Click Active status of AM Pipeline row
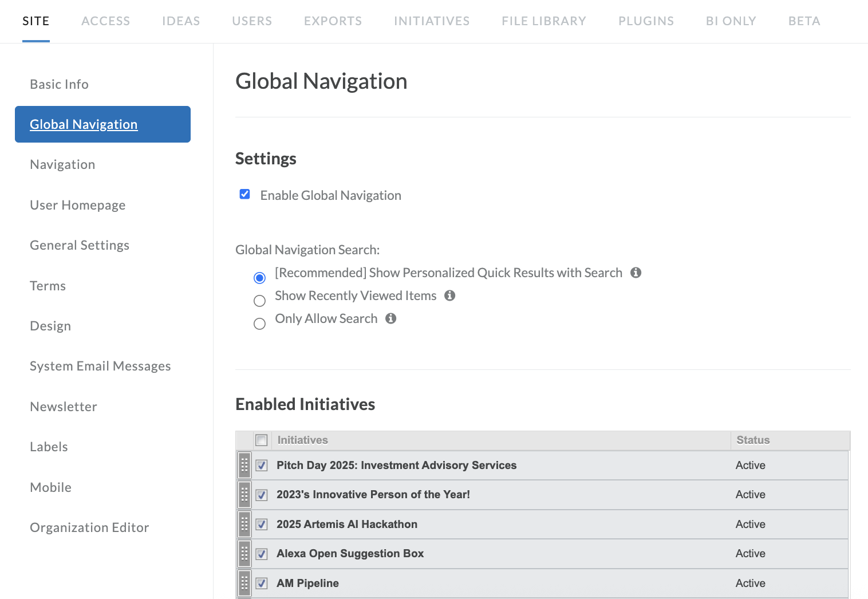The image size is (868, 599). [751, 584]
